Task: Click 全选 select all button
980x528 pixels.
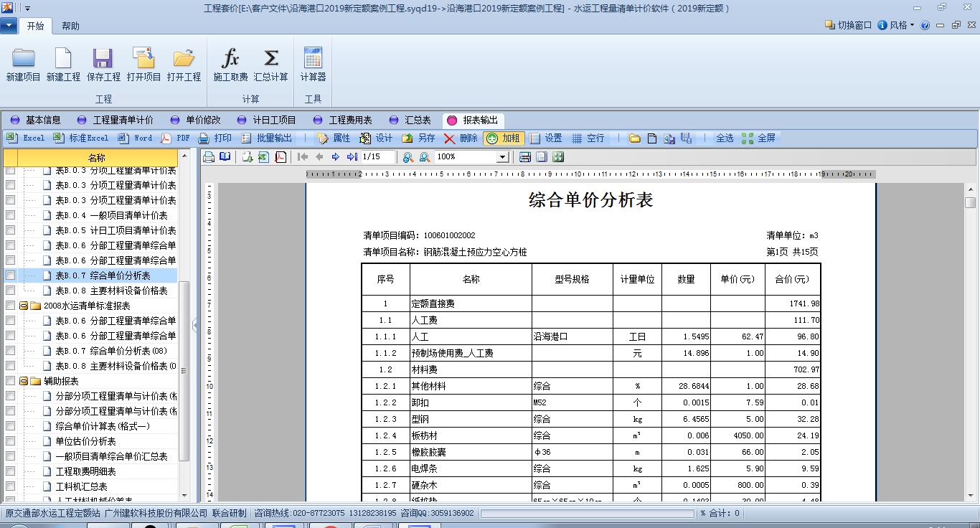Action: [x=725, y=138]
